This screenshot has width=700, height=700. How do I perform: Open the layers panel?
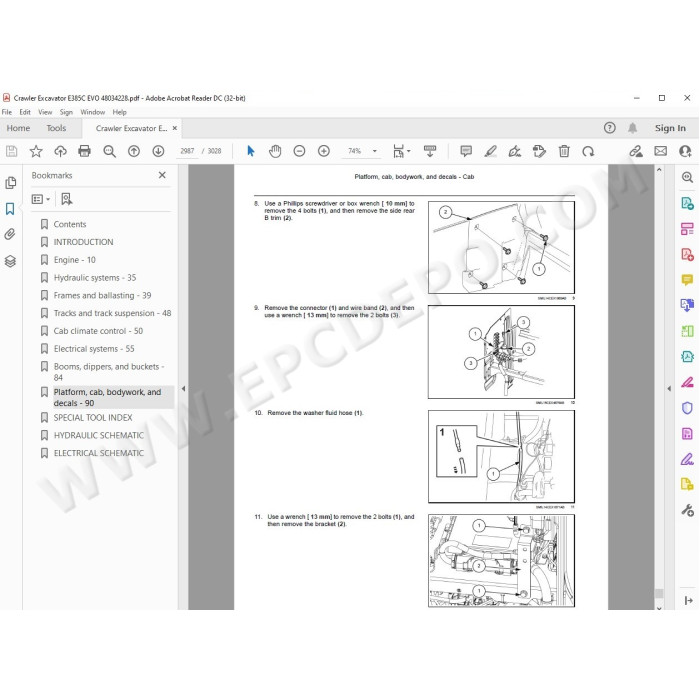[x=10, y=261]
